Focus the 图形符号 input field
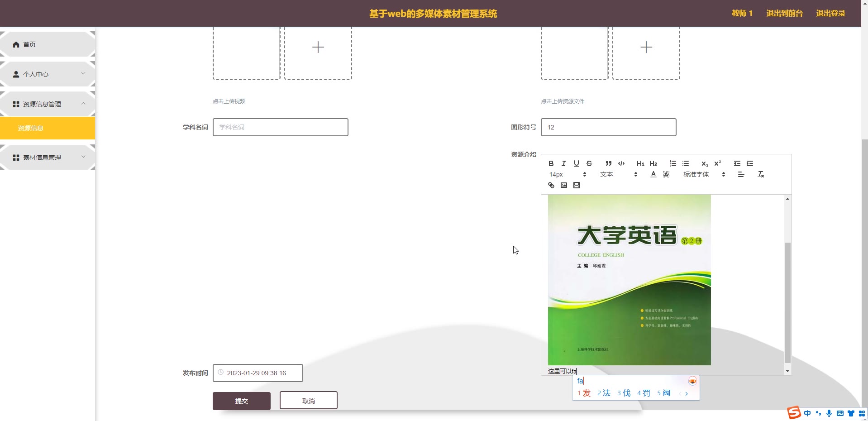 (x=609, y=127)
